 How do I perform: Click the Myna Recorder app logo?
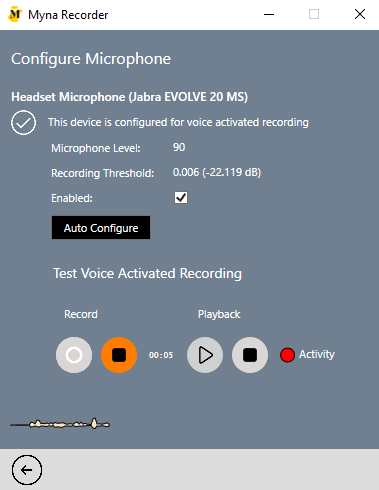[x=15, y=15]
